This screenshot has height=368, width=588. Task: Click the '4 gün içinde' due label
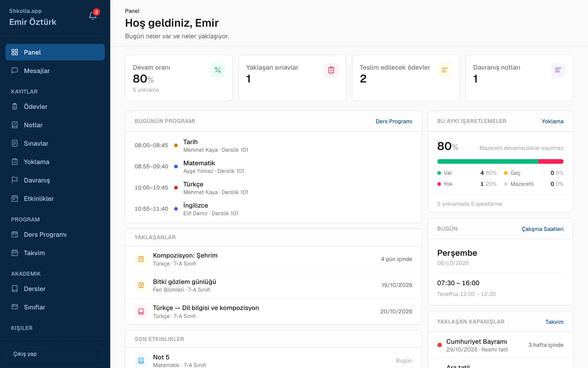point(397,259)
